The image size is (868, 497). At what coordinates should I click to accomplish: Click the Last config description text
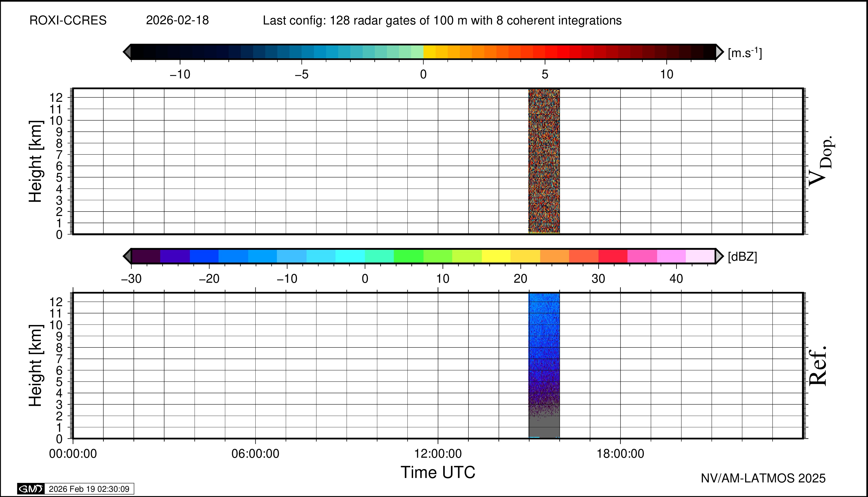point(442,21)
